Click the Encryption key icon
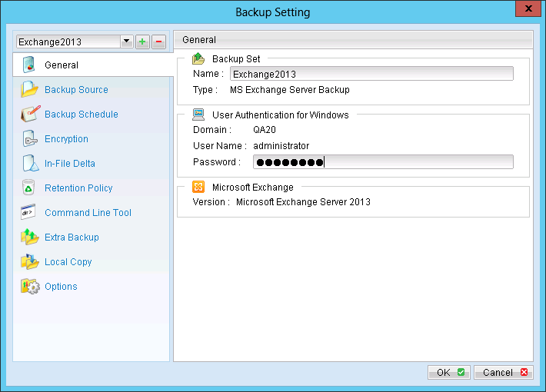This screenshot has height=392, width=546. point(30,139)
